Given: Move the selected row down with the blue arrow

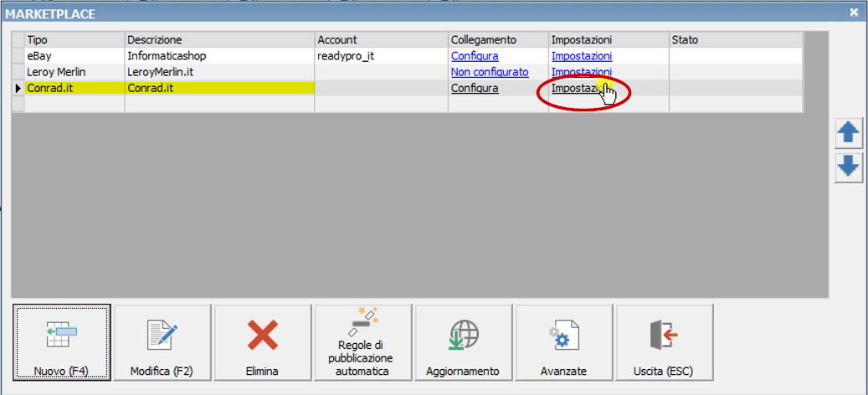Looking at the screenshot, I should [x=850, y=167].
